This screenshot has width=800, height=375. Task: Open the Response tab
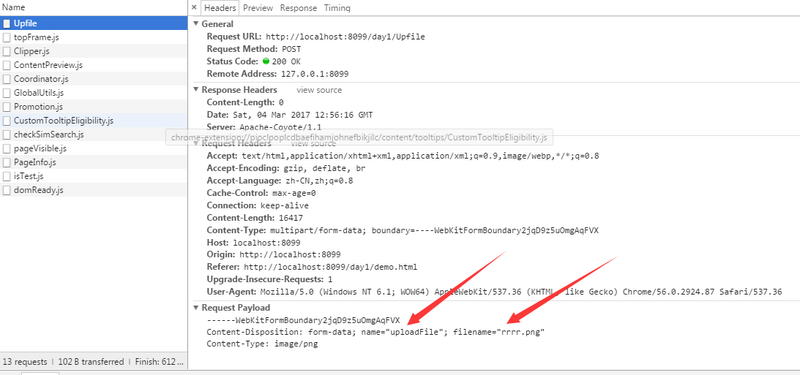coord(298,8)
